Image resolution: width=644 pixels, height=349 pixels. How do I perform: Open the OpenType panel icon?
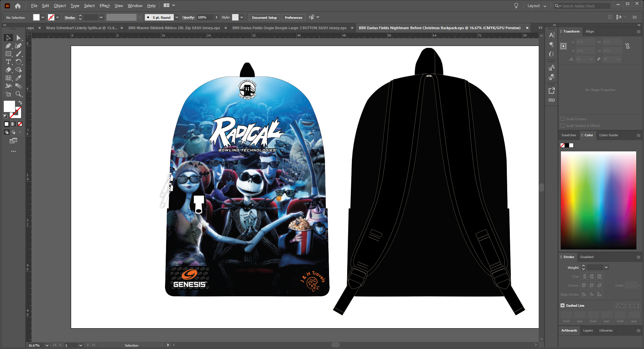[x=551, y=54]
